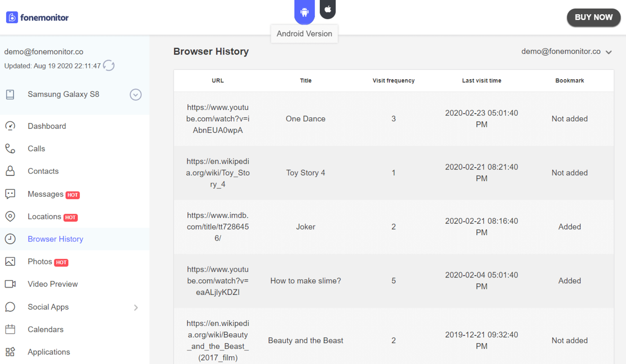Select the Joker title cell
Image resolution: width=626 pixels, height=364 pixels.
pos(306,226)
